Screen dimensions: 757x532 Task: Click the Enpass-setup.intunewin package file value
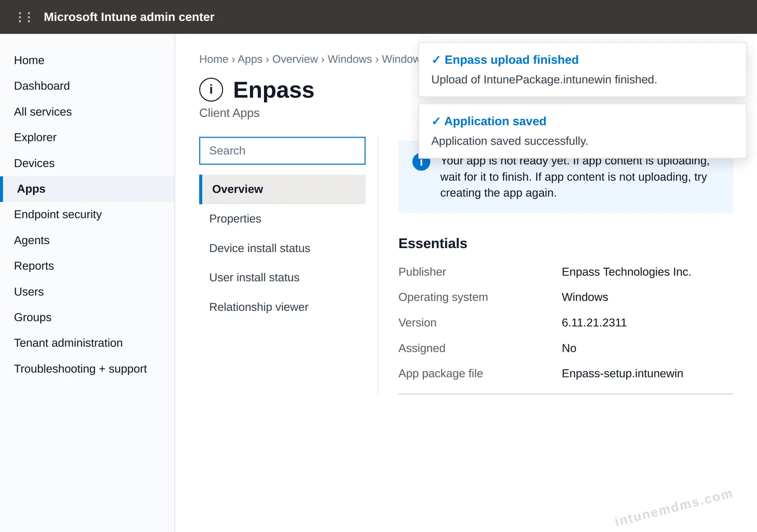623,374
